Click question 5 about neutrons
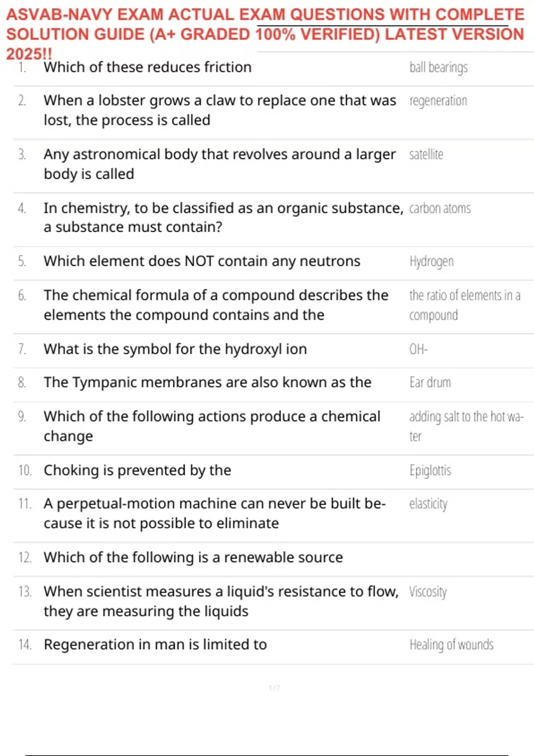This screenshot has width=534, height=756. point(202,261)
